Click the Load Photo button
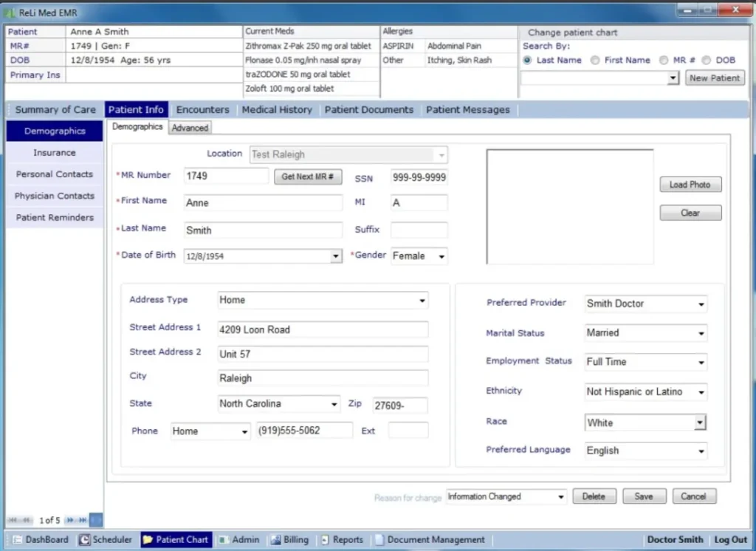The width and height of the screenshot is (756, 551). pyautogui.click(x=690, y=184)
